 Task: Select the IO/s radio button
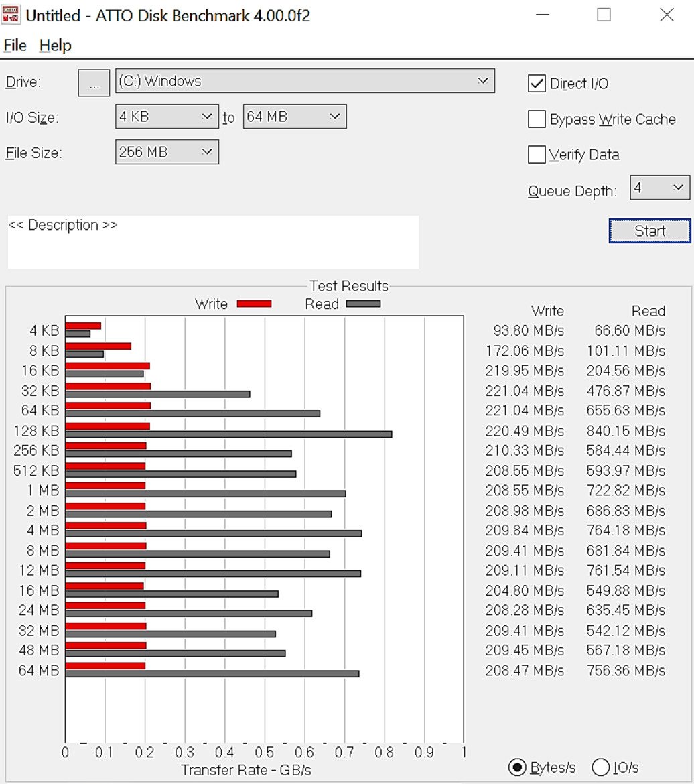tap(600, 767)
